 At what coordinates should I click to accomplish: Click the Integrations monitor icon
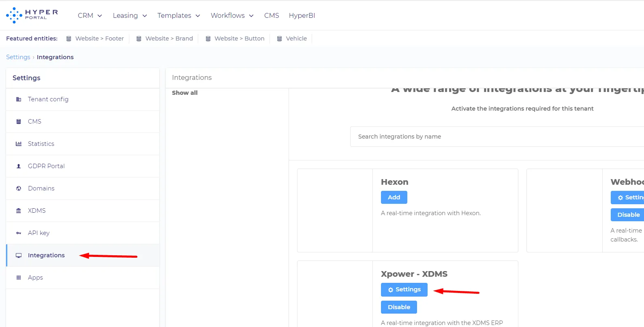click(x=19, y=255)
